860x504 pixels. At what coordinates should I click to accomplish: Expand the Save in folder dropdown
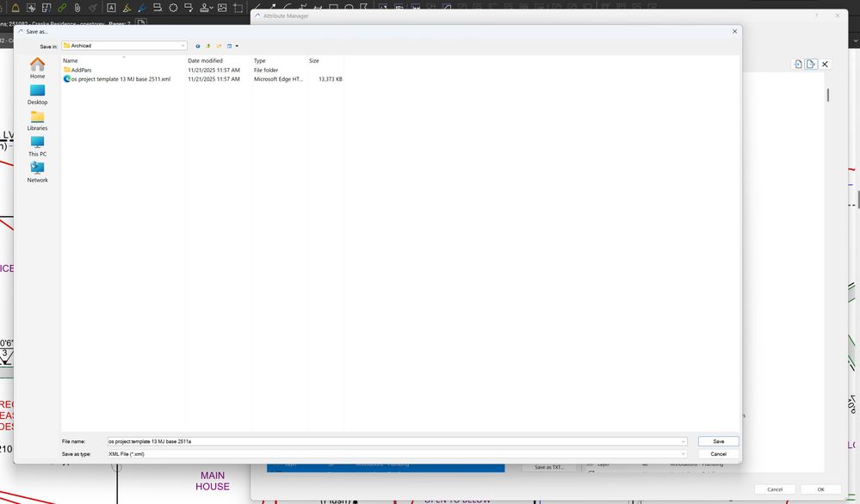click(183, 46)
